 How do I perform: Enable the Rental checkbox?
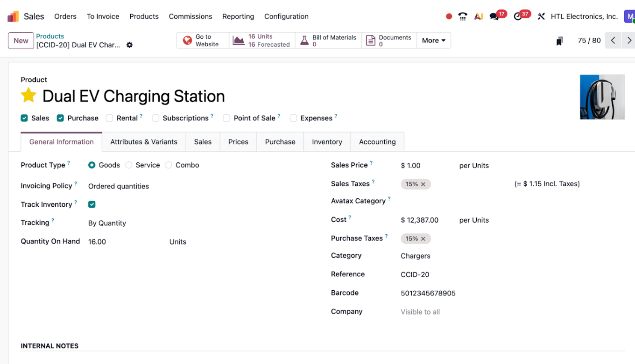click(109, 118)
